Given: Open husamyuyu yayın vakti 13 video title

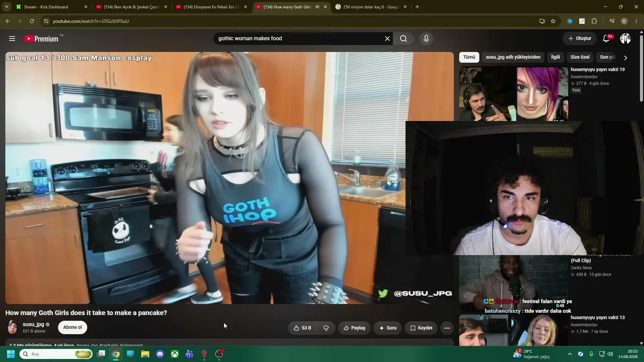Looking at the screenshot, I should pyautogui.click(x=598, y=318).
